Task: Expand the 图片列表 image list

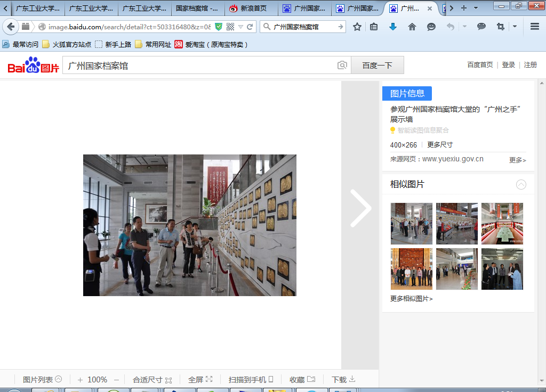Action: point(42,379)
